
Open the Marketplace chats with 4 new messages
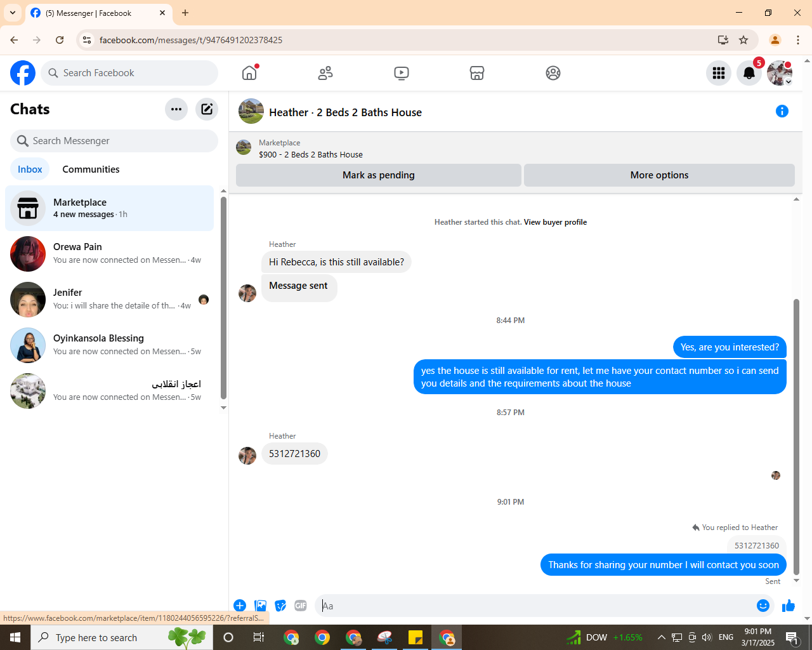click(110, 208)
